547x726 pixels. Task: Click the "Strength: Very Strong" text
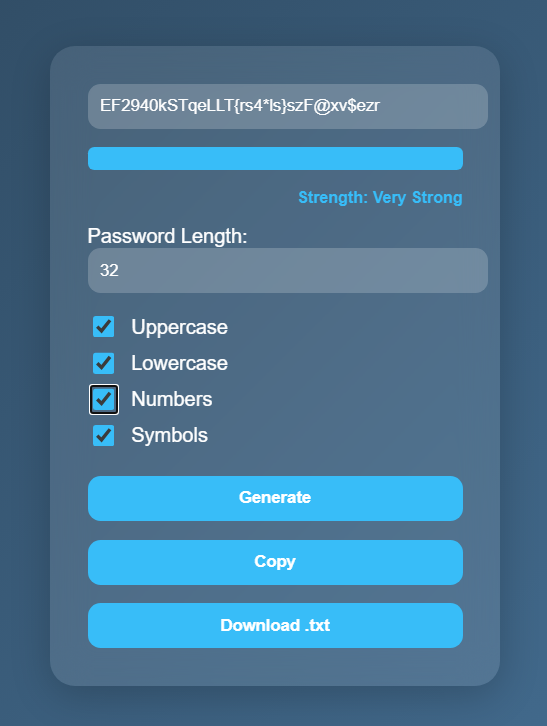tap(380, 198)
